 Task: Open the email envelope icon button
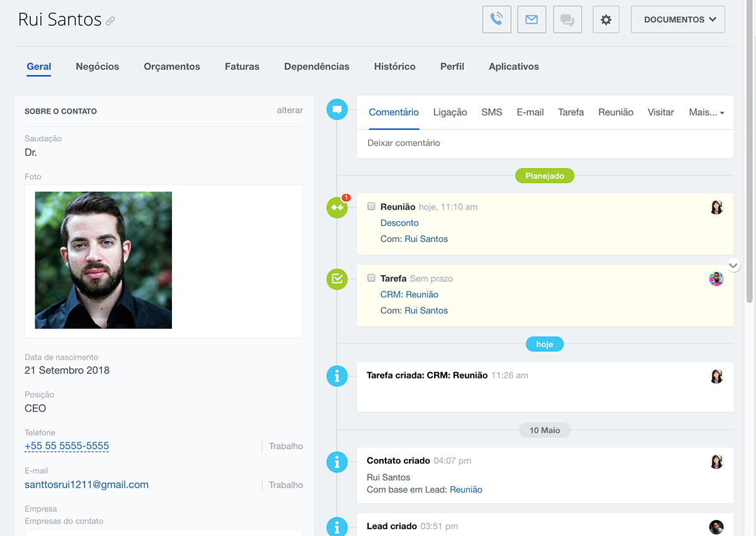(532, 20)
